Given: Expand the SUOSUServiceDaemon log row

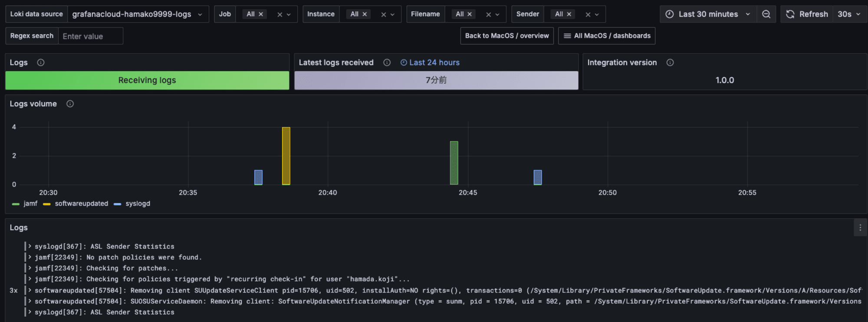Looking at the screenshot, I should pyautogui.click(x=30, y=301).
